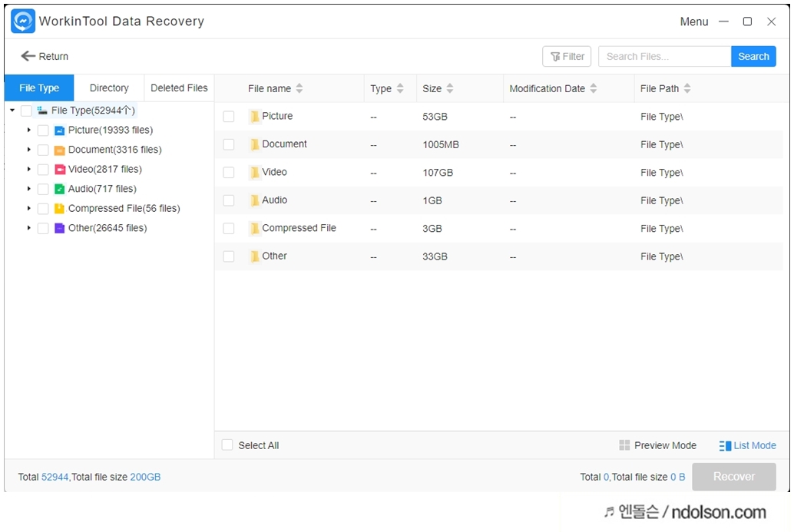794x532 pixels.
Task: Expand the Compressed File tree node arrow
Action: pos(29,209)
